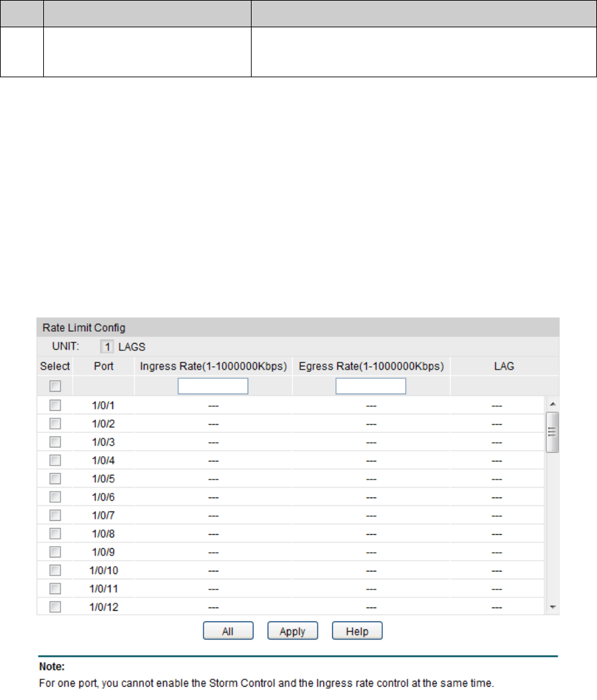Click the LAG column header
597x700 pixels.
[x=504, y=366]
